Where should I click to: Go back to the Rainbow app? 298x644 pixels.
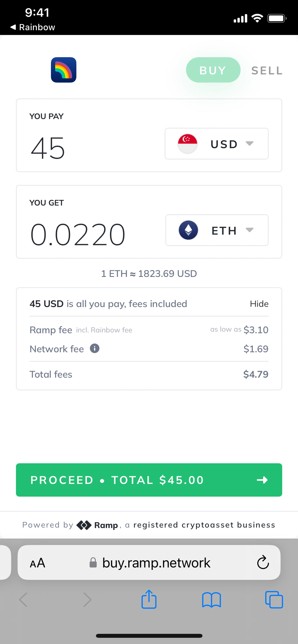tap(33, 27)
